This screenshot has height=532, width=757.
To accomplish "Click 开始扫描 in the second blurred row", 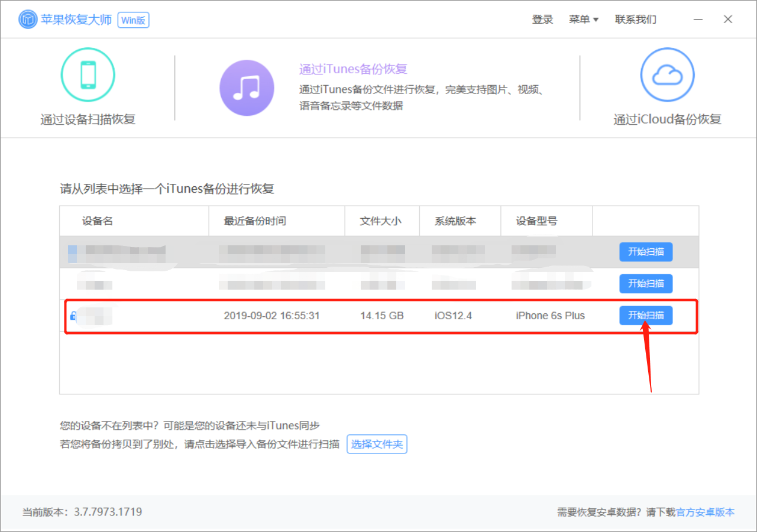I will 646,284.
